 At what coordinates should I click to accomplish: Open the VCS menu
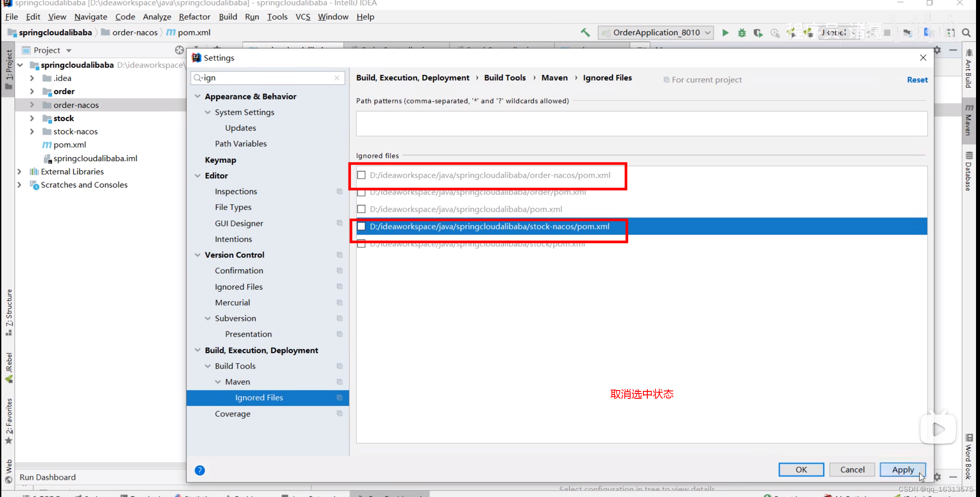(x=303, y=17)
